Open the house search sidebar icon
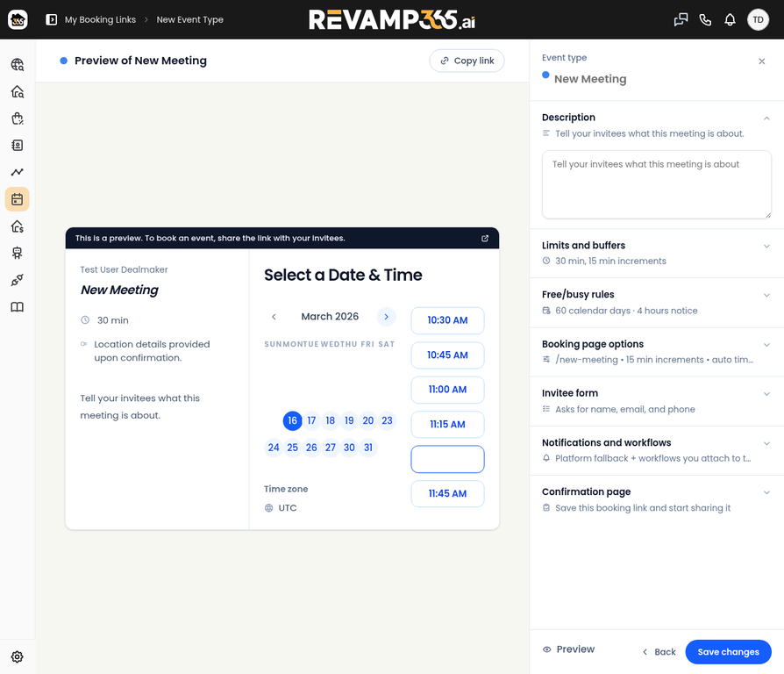The height and width of the screenshot is (674, 784). point(18,91)
